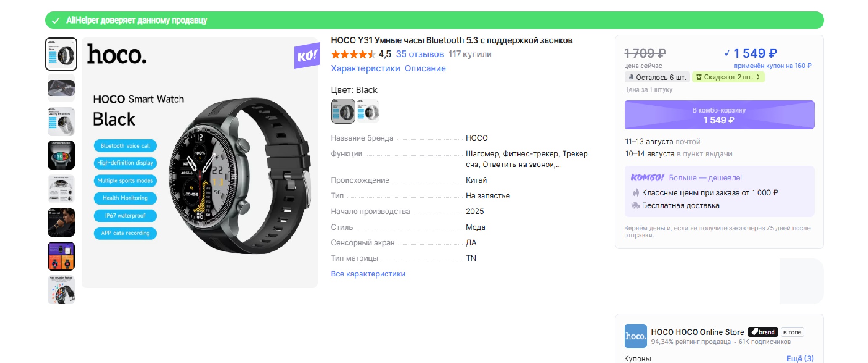Expand 'Скидка от 2 шт.' discount chevron
868x363 pixels.
point(758,77)
